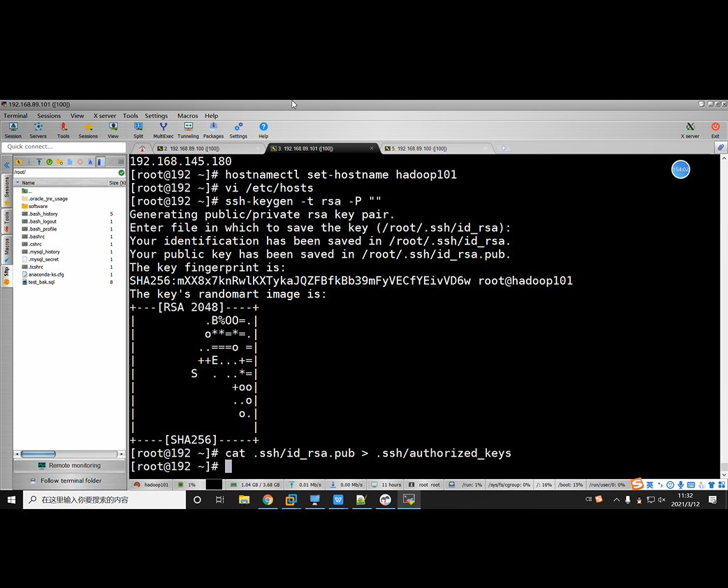
Task: Open the Tools menu
Action: coord(131,115)
